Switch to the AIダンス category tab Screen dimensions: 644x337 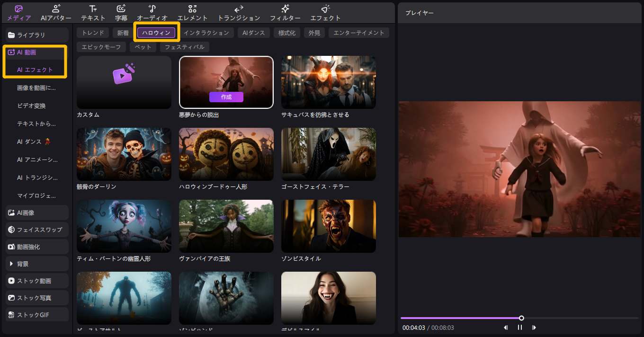(x=254, y=33)
